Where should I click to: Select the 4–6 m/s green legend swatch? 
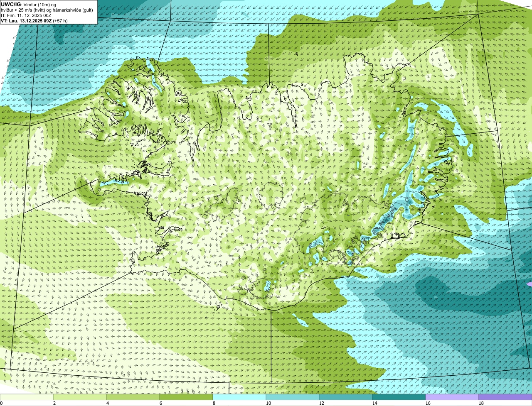(x=133, y=397)
